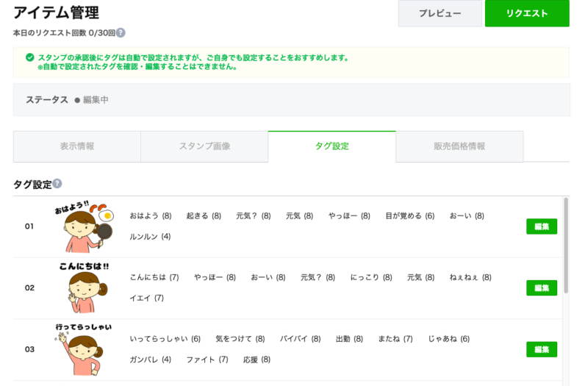Image resolution: width=588 pixels, height=386 pixels.
Task: Click the ファイト (7) tag
Action: [207, 360]
